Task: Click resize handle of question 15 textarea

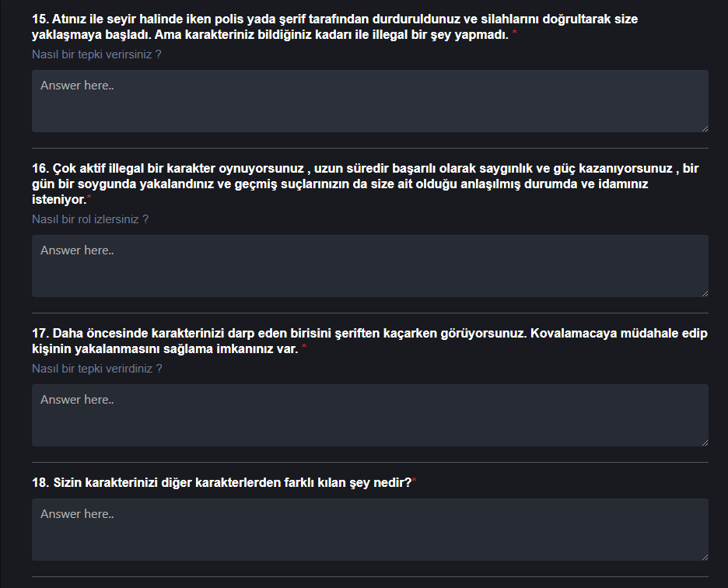Action: pos(705,128)
